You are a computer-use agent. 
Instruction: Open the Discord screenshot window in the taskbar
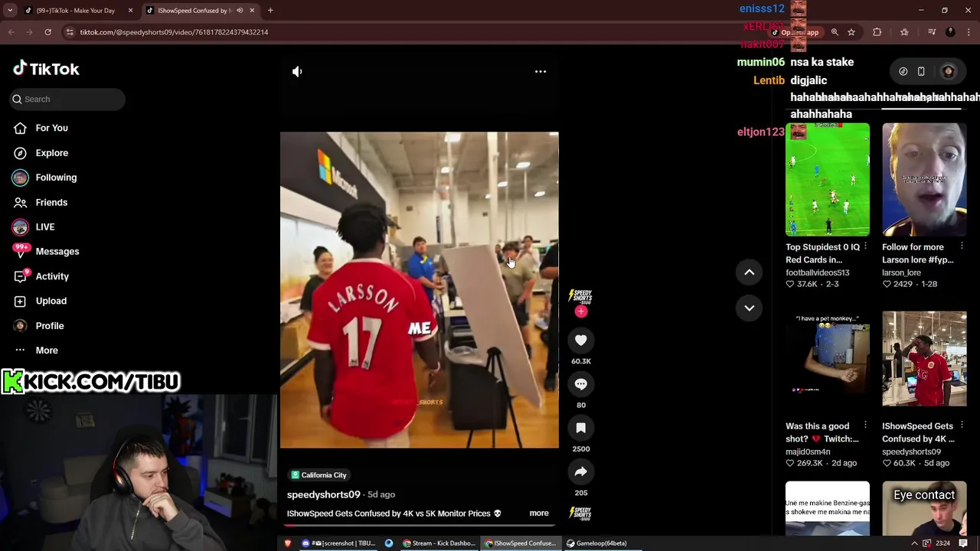[x=338, y=543]
